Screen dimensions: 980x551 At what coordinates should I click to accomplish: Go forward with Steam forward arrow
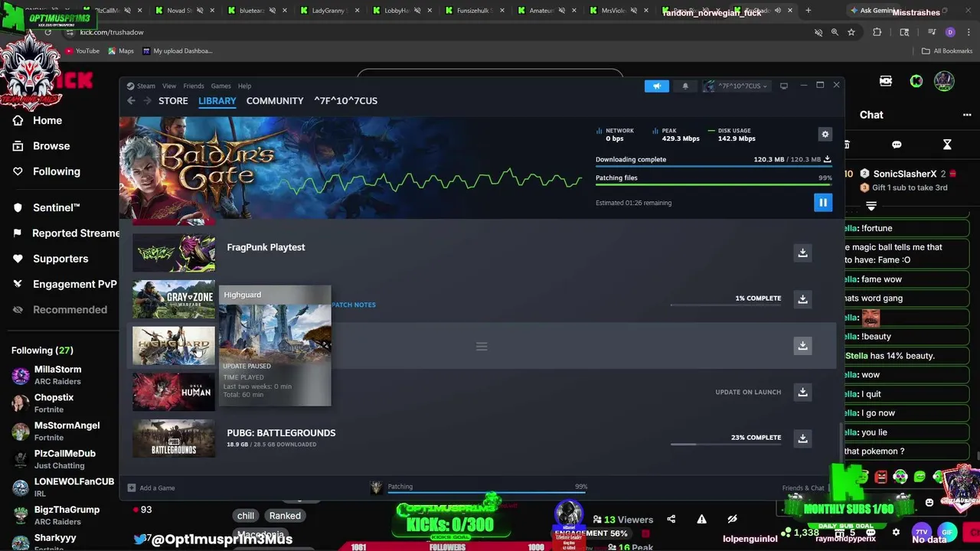[147, 101]
